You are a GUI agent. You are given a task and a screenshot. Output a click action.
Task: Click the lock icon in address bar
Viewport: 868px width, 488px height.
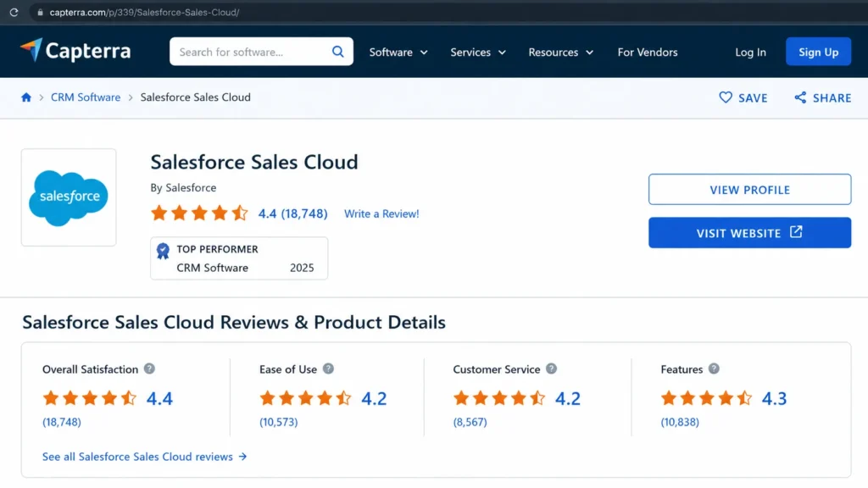(40, 12)
